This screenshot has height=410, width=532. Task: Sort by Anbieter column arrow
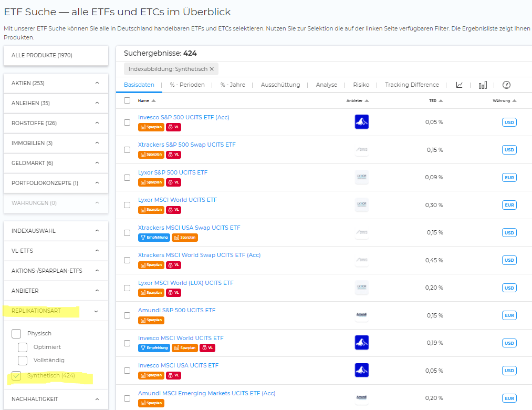click(367, 101)
